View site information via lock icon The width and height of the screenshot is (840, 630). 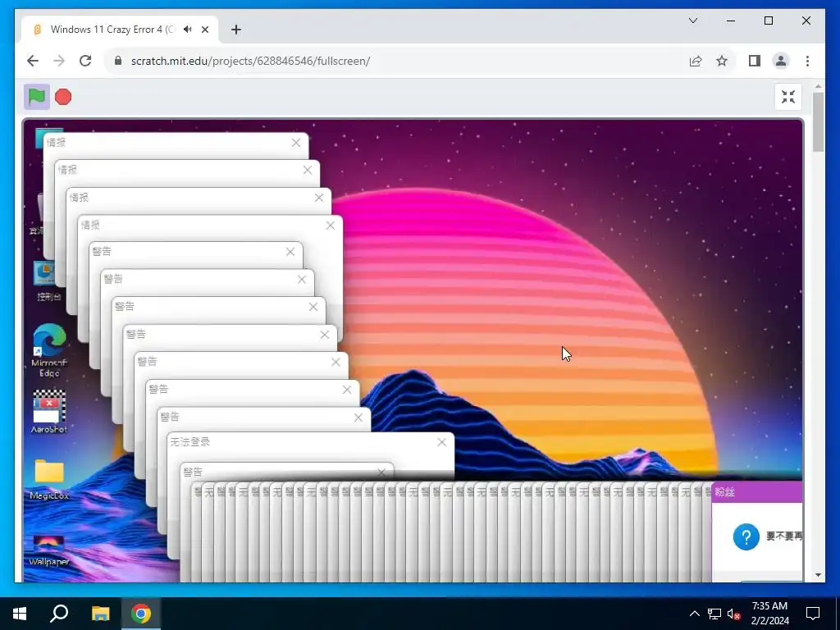118,61
